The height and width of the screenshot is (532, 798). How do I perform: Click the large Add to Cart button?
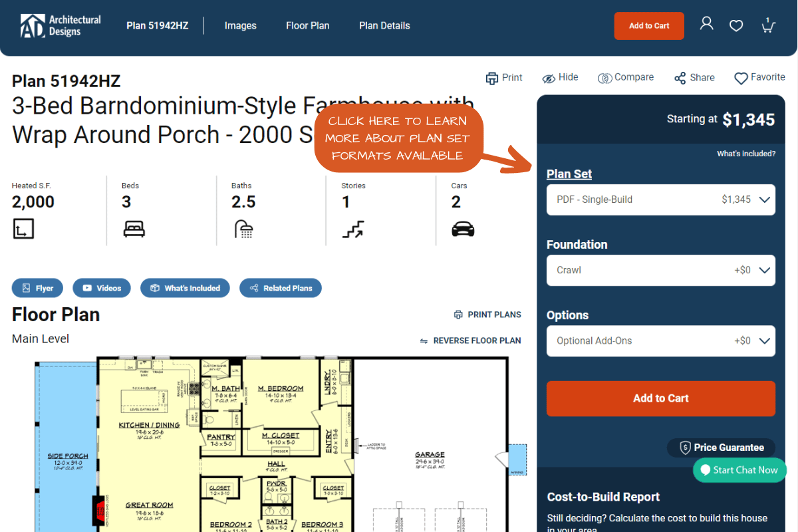click(661, 398)
